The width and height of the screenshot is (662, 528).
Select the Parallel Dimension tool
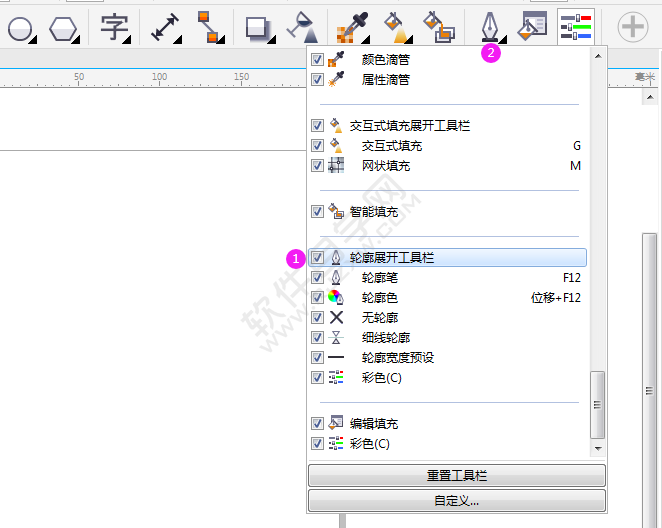[x=165, y=27]
